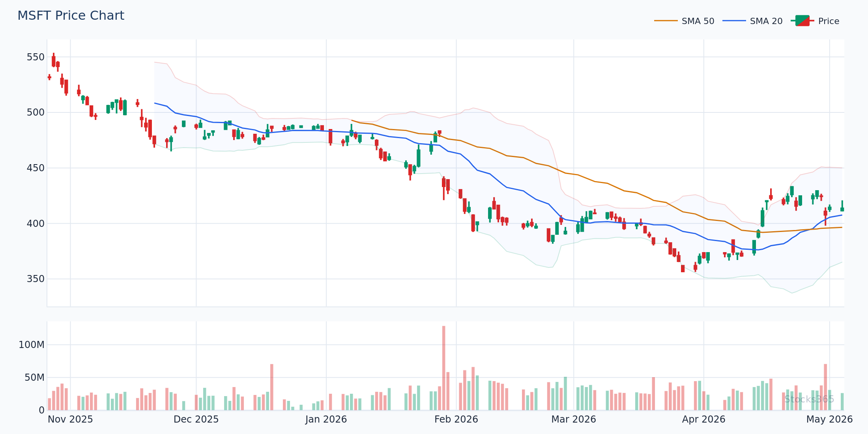The width and height of the screenshot is (868, 434).
Task: Click the orange SMA 50 line swatch in legend
Action: (666, 21)
